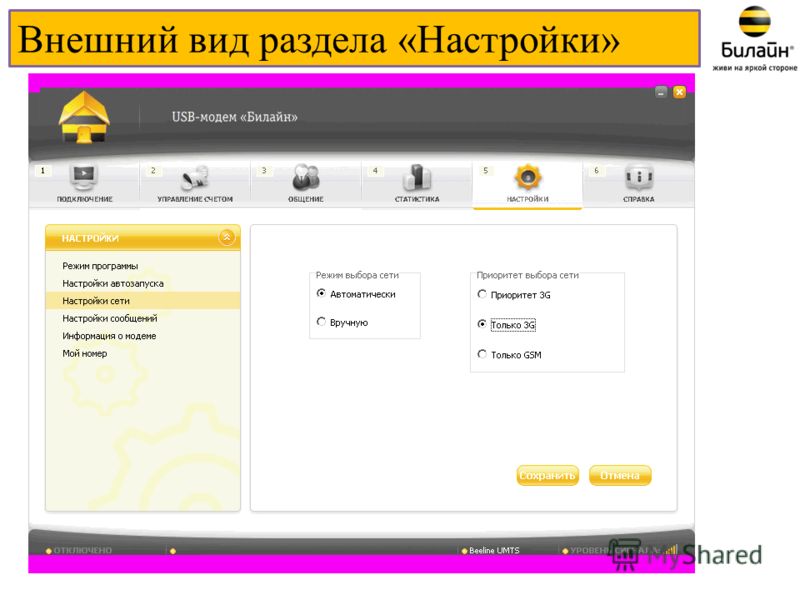Click the USB-модем «Билайн» title text
This screenshot has width=800, height=600.
[x=235, y=117]
